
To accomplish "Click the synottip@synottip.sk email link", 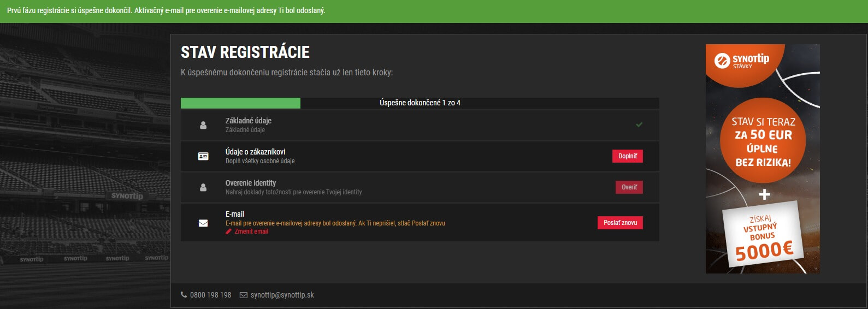I will click(x=282, y=295).
